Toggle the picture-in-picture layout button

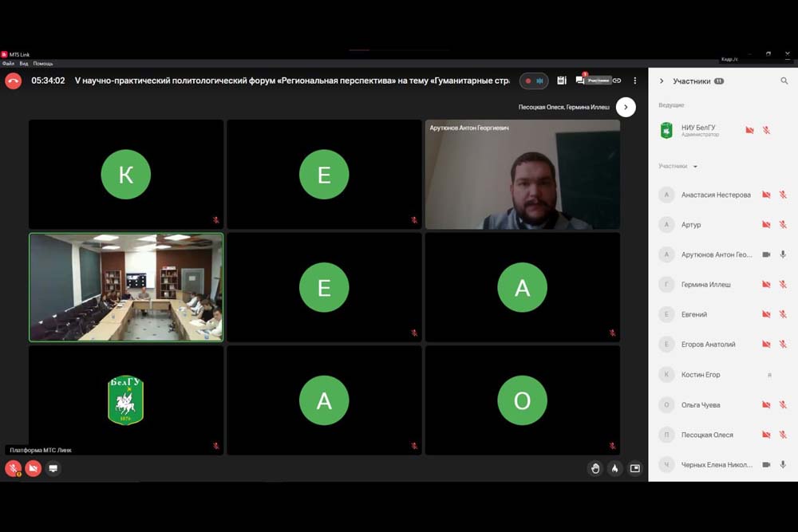point(635,468)
